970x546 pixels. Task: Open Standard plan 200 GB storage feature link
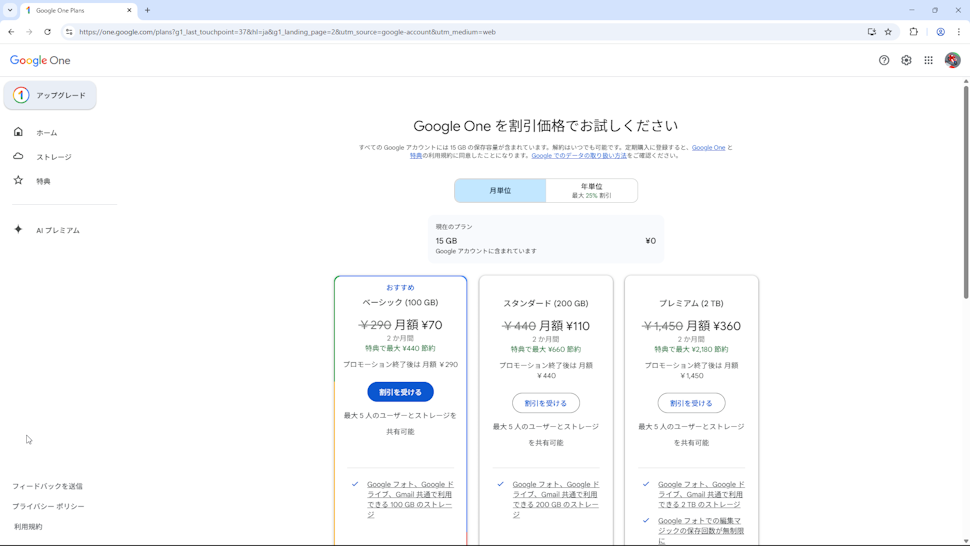(x=556, y=499)
